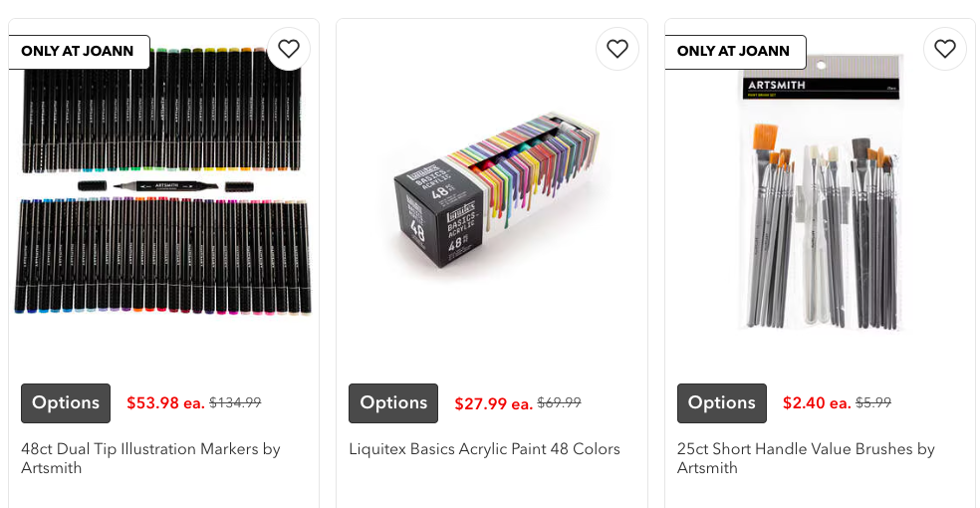Click the $53.98 ea. sale price

165,403
